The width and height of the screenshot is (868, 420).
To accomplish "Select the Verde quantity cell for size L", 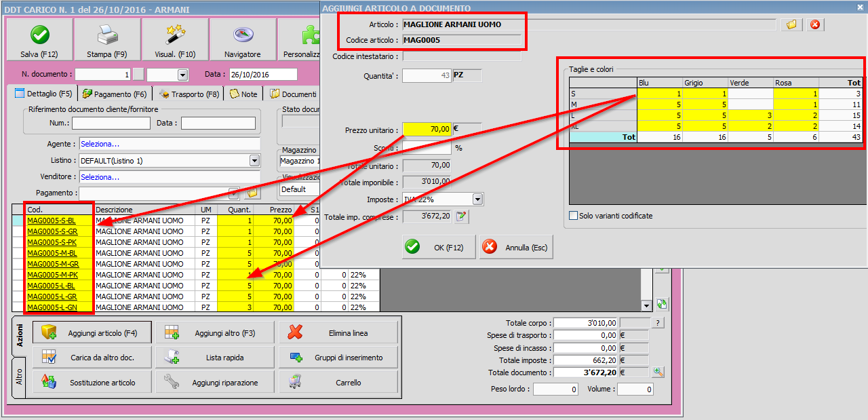I will (751, 115).
